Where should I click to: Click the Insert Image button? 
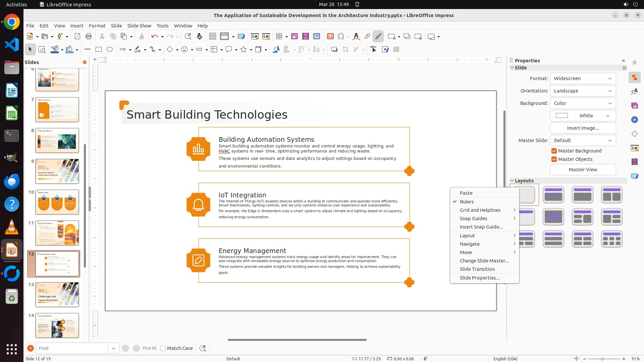[x=583, y=128]
